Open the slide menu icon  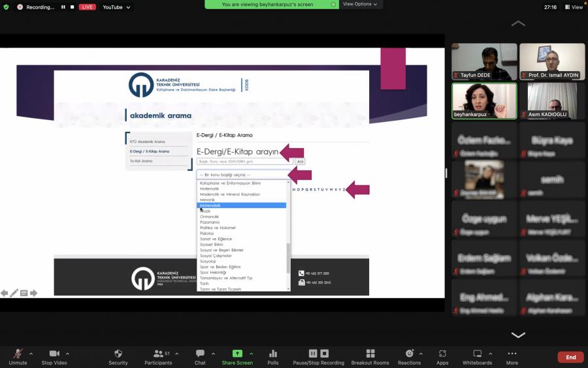(24, 293)
